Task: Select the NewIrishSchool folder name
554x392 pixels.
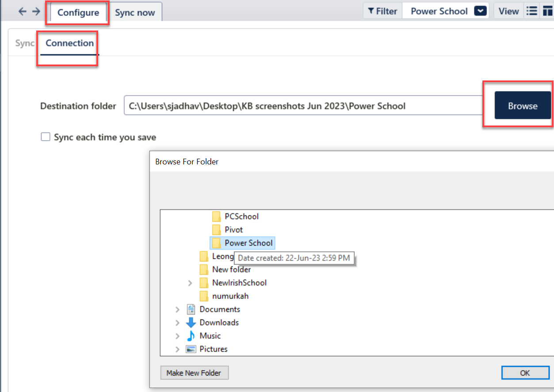Action: (x=240, y=283)
